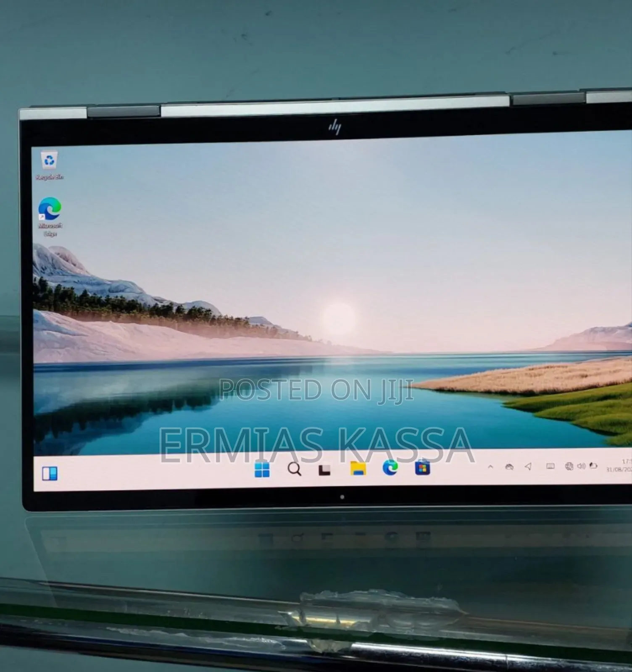Viewport: 632px width, 672px height.
Task: Select the Microsoft Edge desktop shortcut
Action: coord(50,217)
